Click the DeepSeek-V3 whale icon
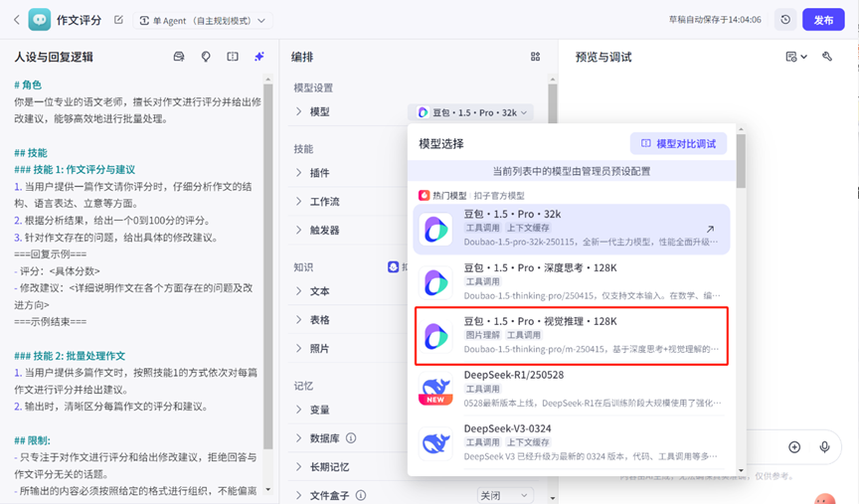Viewport: 859px width, 504px height. tap(435, 443)
